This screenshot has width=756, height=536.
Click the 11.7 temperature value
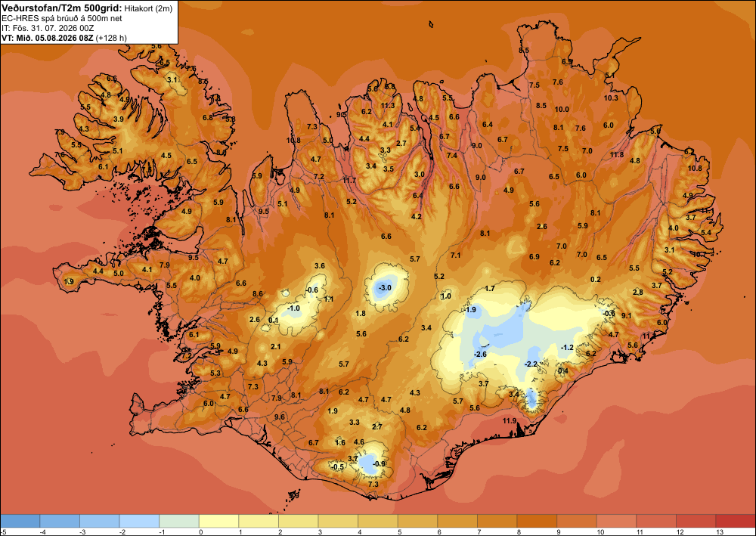coord(349,180)
